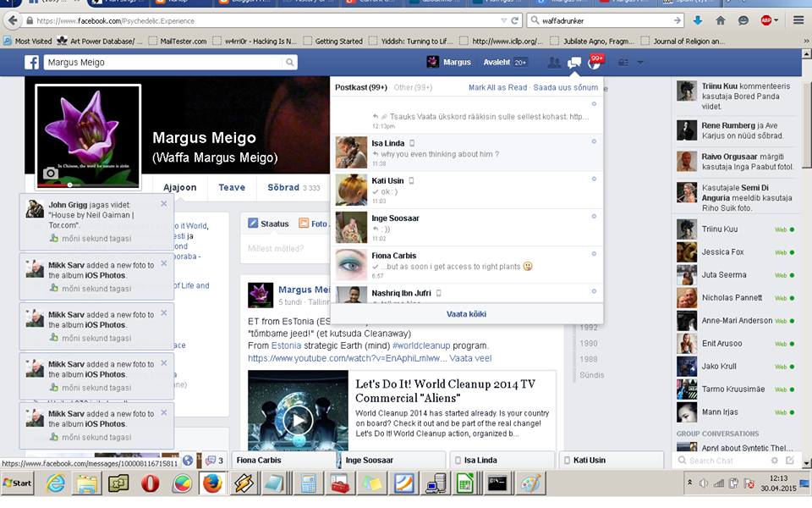Select the Staatus composer tab
Image resolution: width=812 pixels, height=508 pixels.
coord(268,224)
